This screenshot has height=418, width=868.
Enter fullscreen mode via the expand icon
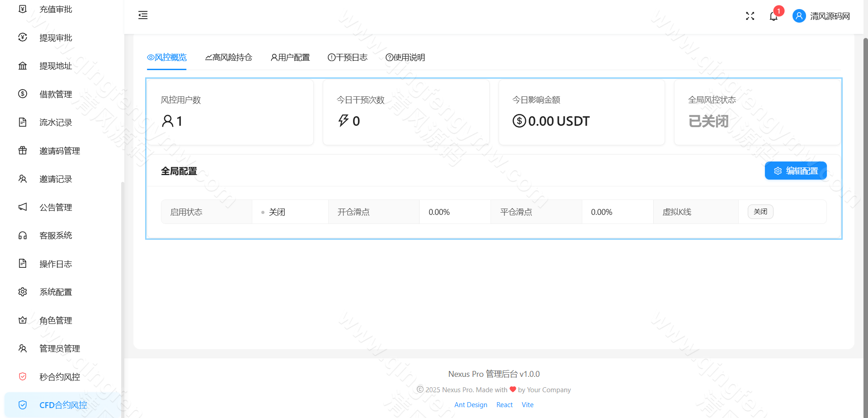click(750, 16)
